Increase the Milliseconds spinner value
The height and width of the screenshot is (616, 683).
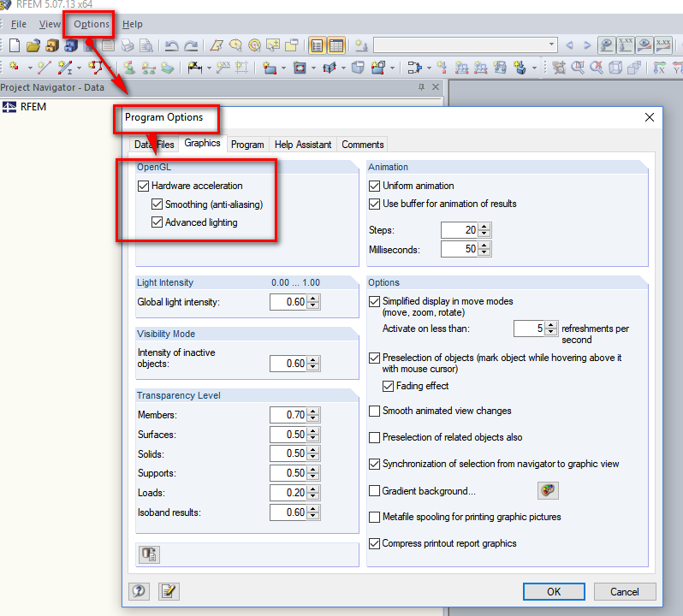coord(484,246)
